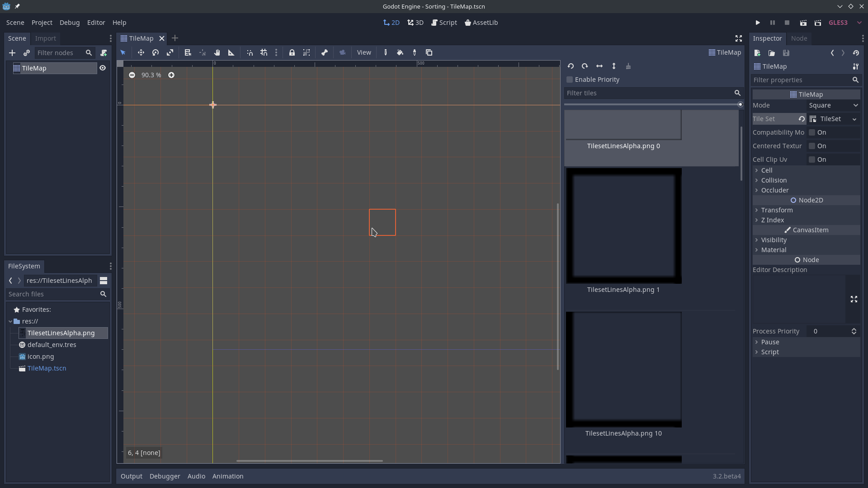Viewport: 868px width, 488px height.
Task: Switch to the Script workspace
Action: pos(444,23)
